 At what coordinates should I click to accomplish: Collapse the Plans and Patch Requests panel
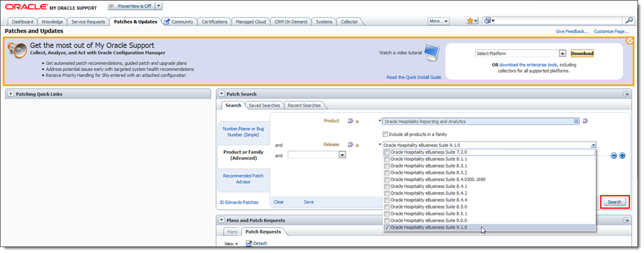click(221, 220)
